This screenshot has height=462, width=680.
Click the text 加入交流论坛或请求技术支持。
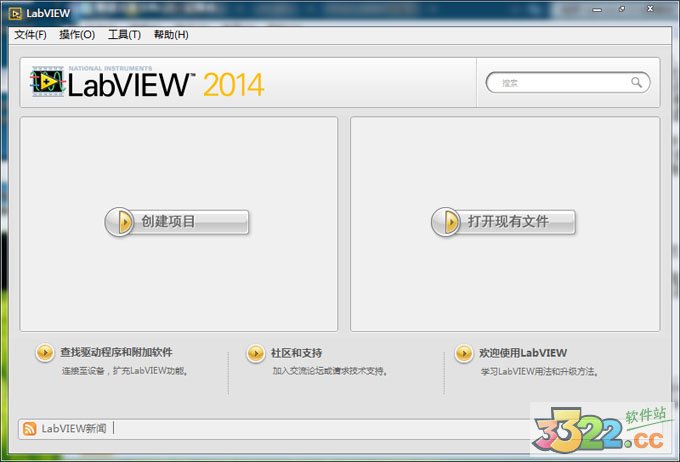point(330,371)
